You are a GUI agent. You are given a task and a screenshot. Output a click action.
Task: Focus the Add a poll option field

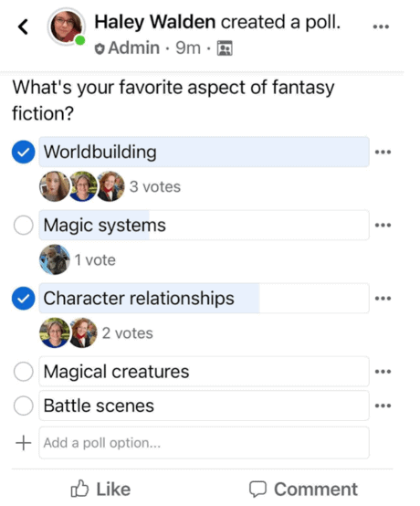click(x=204, y=443)
